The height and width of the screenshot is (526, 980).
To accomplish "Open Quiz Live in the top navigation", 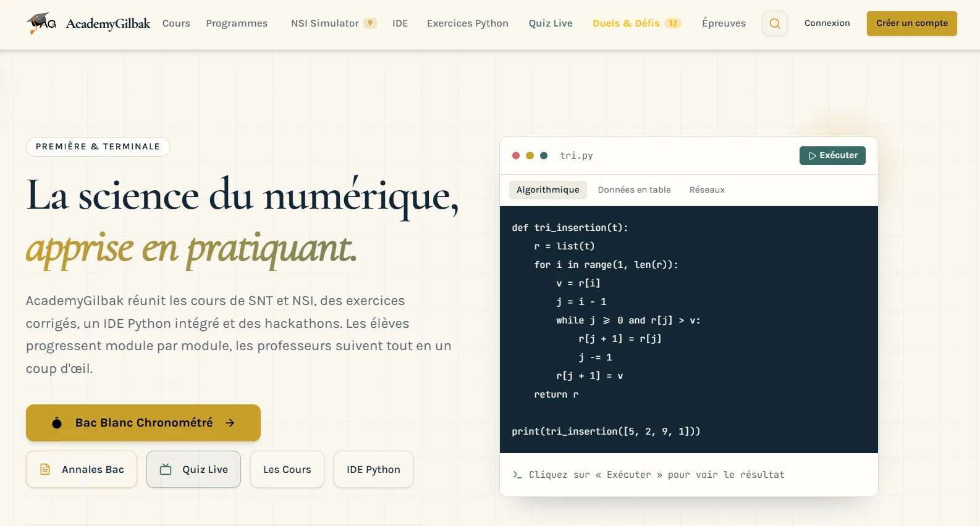I will click(x=551, y=23).
